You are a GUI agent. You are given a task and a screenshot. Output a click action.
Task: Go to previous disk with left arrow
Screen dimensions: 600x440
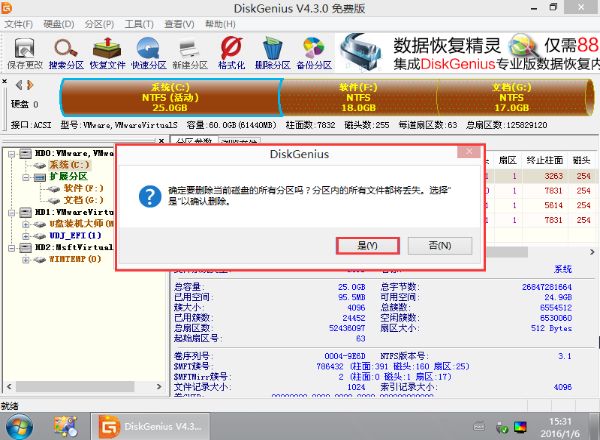pos(18,85)
